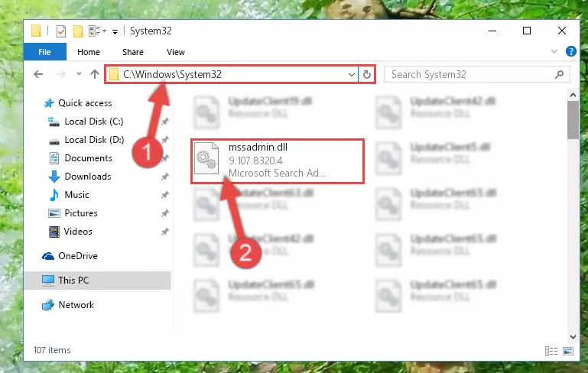588x373 pixels.
Task: Expand the address bar history dropdown
Action: click(x=352, y=75)
